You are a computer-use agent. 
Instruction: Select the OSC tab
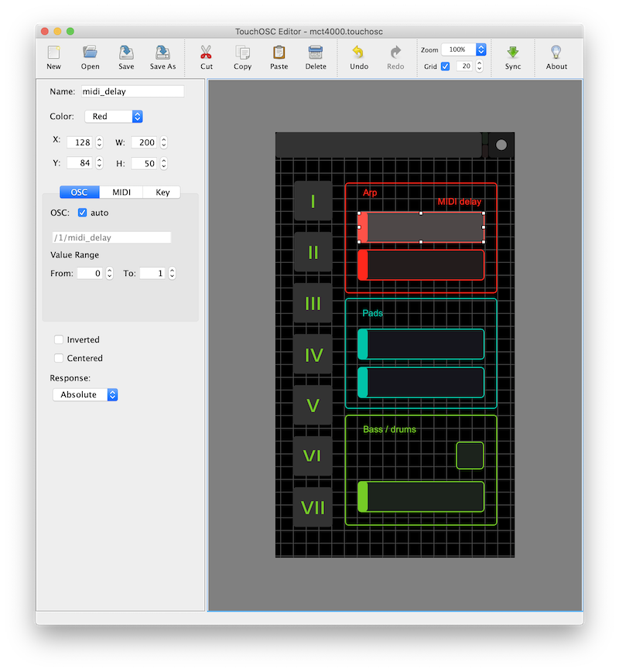(80, 192)
